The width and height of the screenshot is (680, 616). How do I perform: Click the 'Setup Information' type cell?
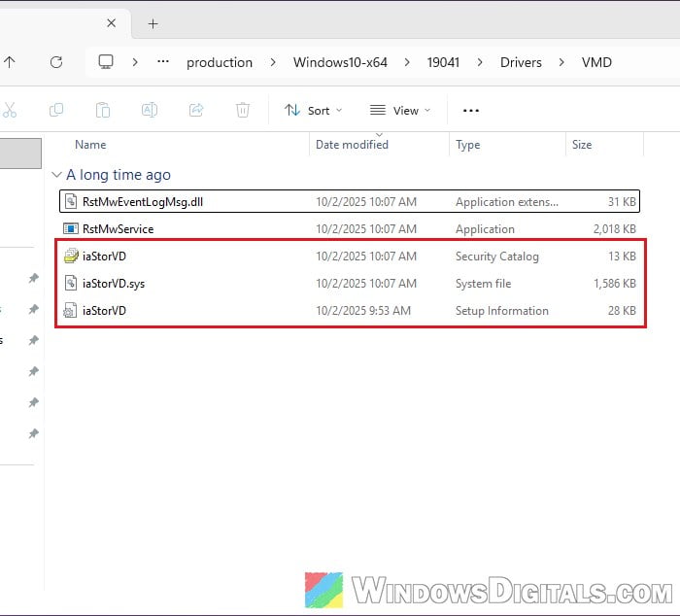coord(502,311)
